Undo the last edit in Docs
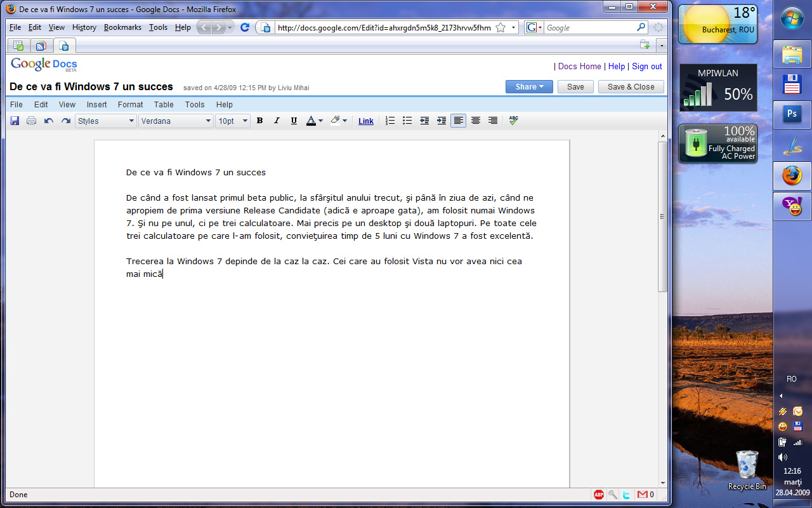Viewport: 812px width, 508px height. pos(49,121)
